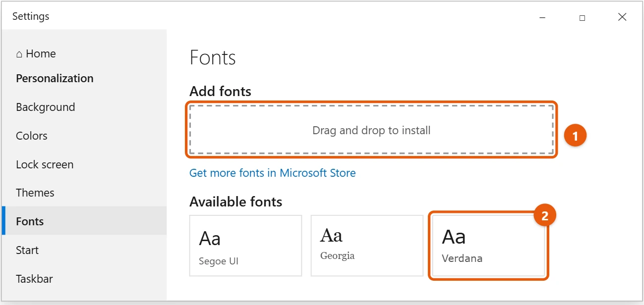
Task: Open the Georgia font card
Action: click(367, 246)
